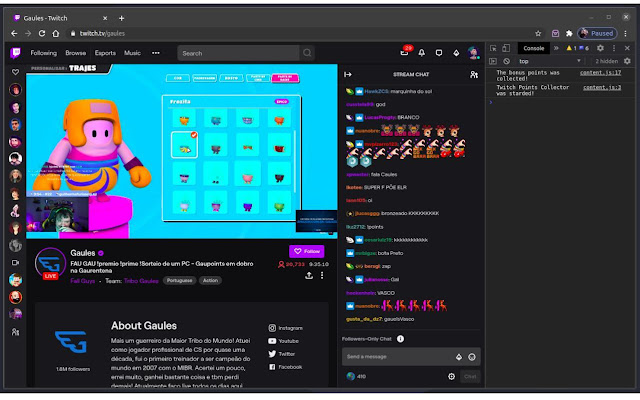Click the Follow button
Viewport: 640px width, 400px height.
point(307,251)
